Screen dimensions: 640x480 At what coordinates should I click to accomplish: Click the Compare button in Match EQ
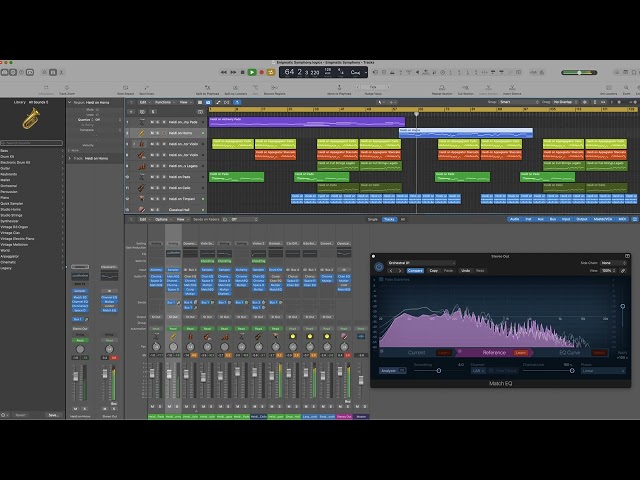[415, 271]
